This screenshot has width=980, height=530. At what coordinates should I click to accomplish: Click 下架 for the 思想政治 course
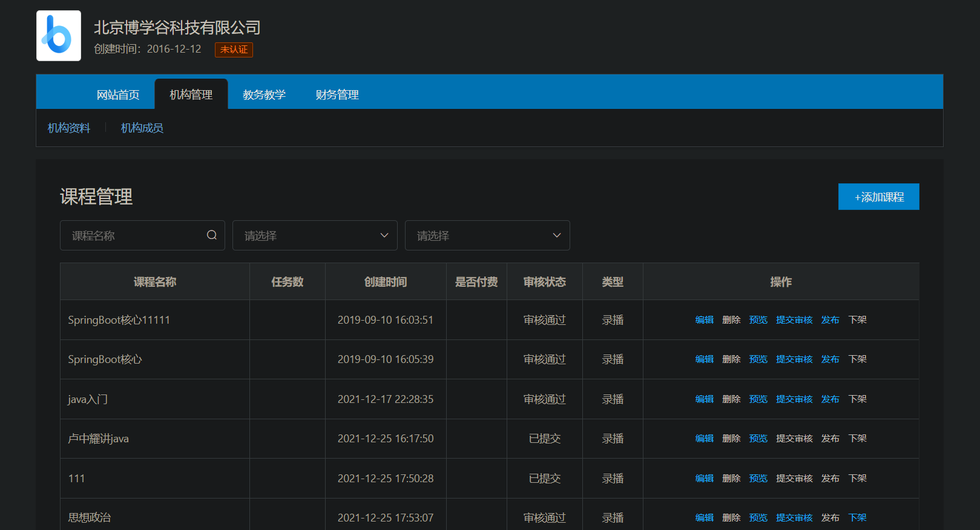click(x=858, y=517)
